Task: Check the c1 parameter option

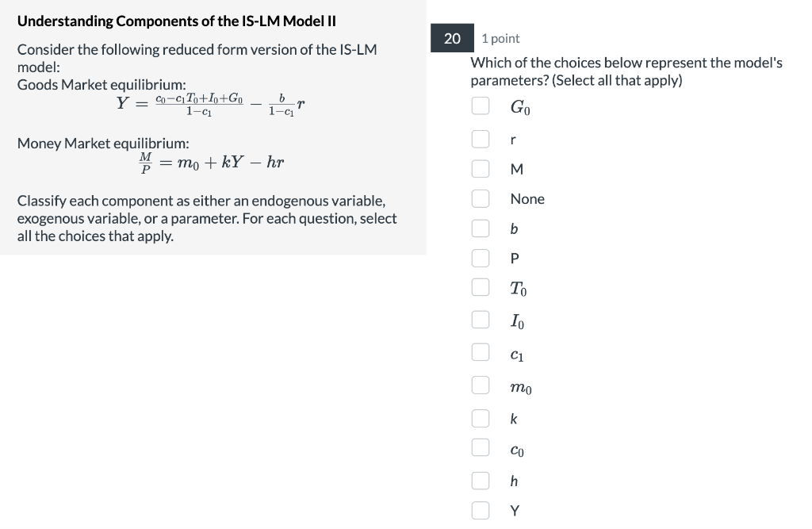Action: pos(481,352)
